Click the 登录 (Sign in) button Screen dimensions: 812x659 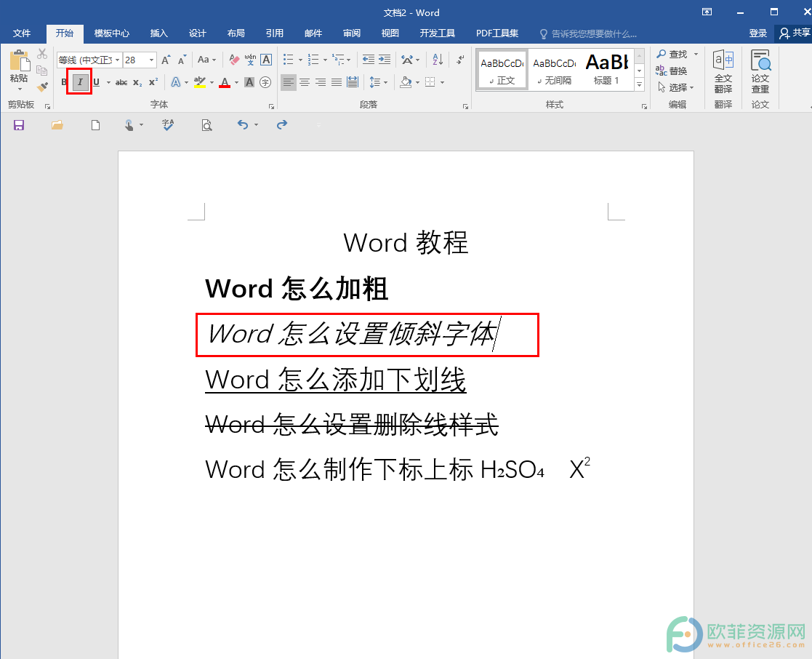pyautogui.click(x=757, y=33)
